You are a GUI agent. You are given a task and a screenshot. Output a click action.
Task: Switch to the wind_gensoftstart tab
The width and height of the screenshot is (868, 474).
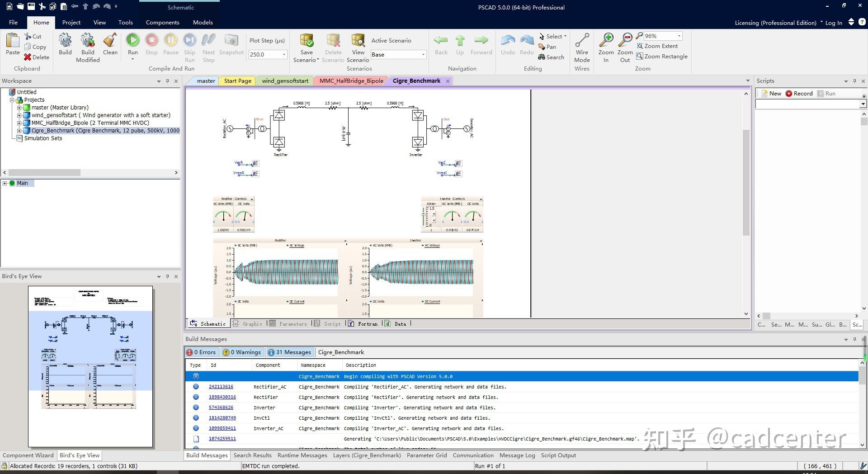click(285, 81)
